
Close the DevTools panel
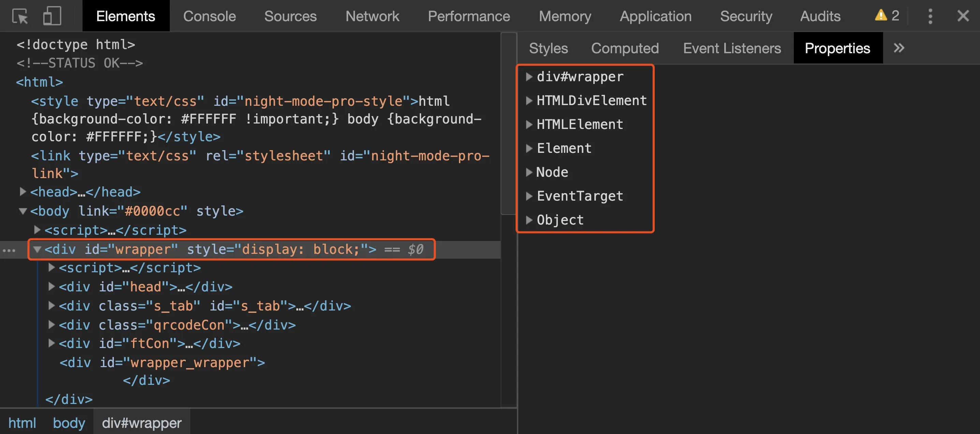click(963, 16)
